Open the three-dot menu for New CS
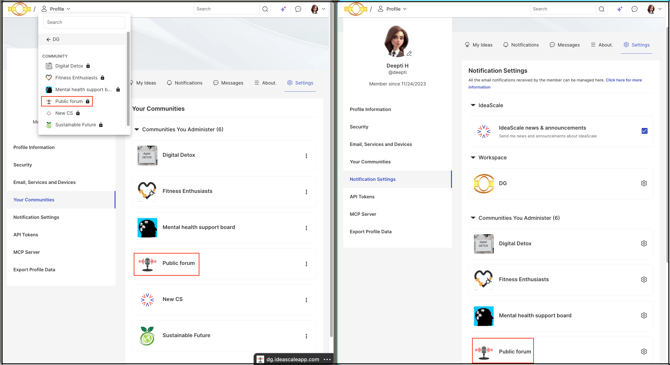The height and width of the screenshot is (365, 670). pos(306,300)
